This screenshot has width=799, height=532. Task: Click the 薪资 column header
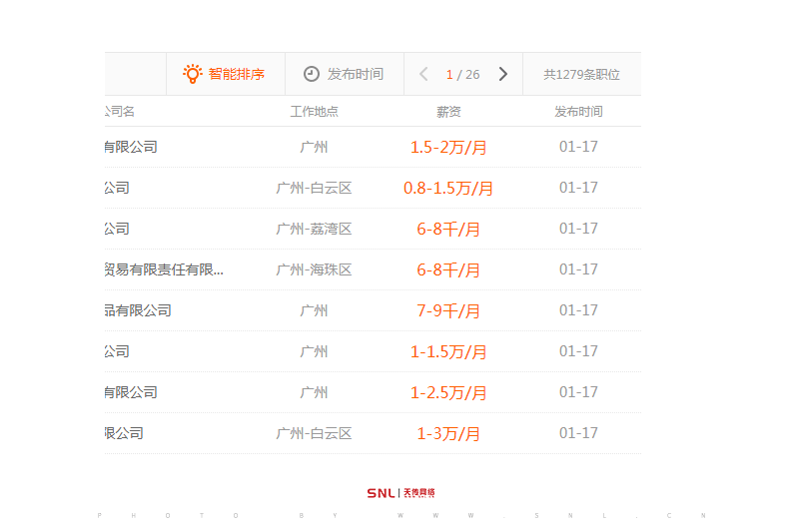[x=448, y=112]
